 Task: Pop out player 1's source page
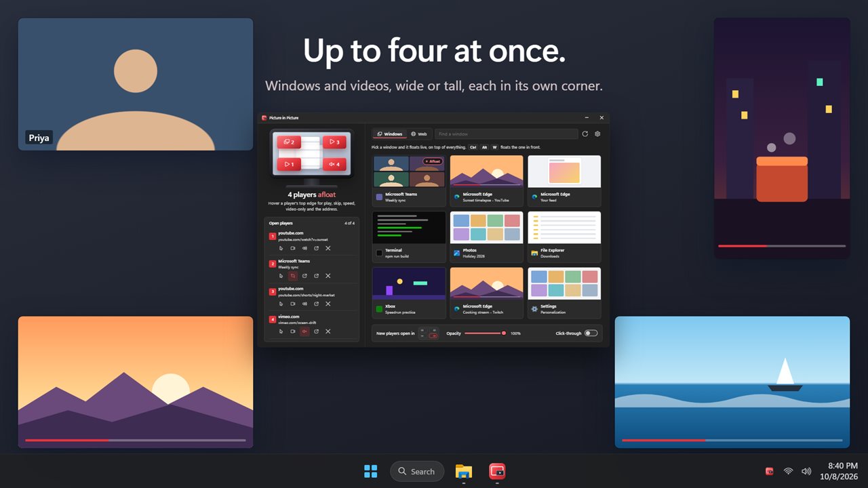point(316,248)
